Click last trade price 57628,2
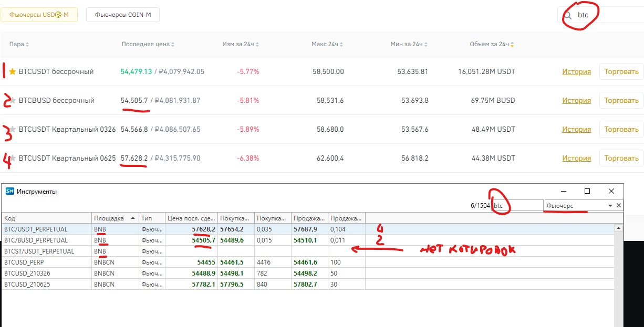 tap(204, 229)
